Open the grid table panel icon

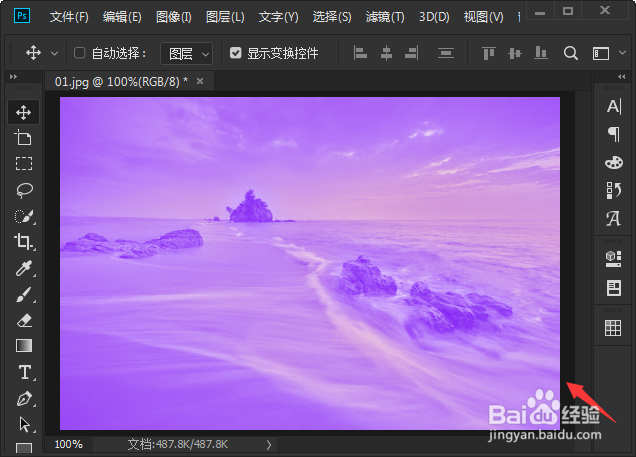613,328
